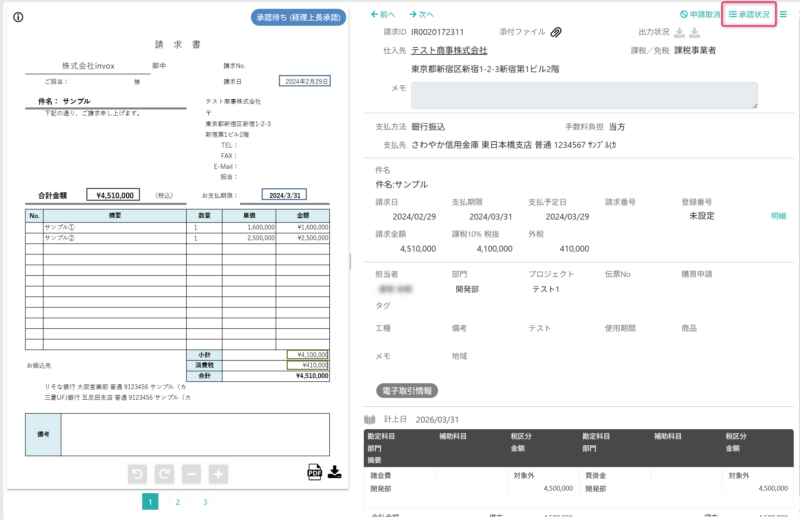Rotate the invoice preview clockwise

coord(164,474)
